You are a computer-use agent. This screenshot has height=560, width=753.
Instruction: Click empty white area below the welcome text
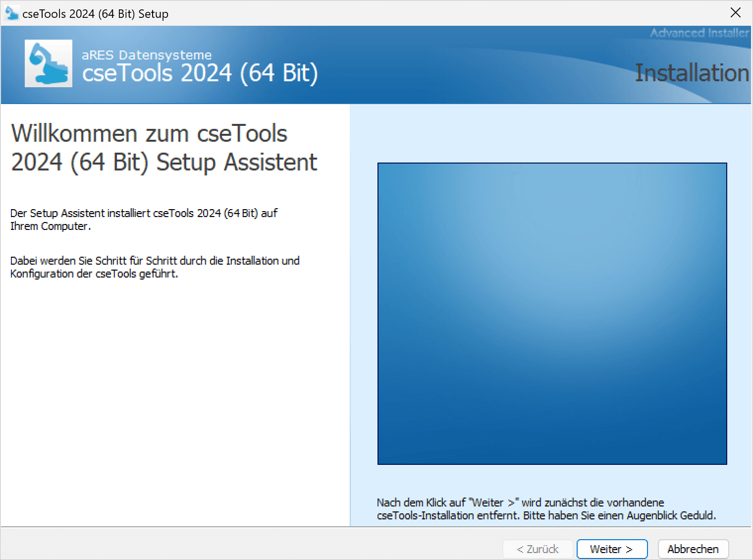(173, 396)
